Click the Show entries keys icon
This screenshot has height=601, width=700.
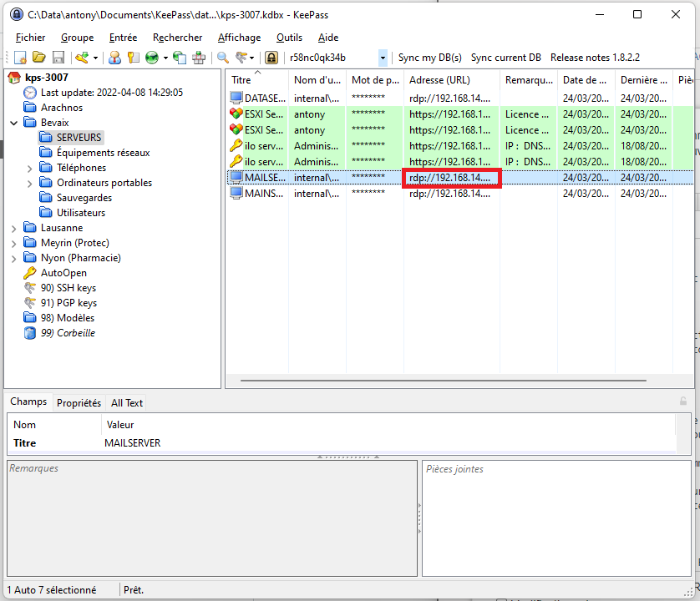pos(241,58)
